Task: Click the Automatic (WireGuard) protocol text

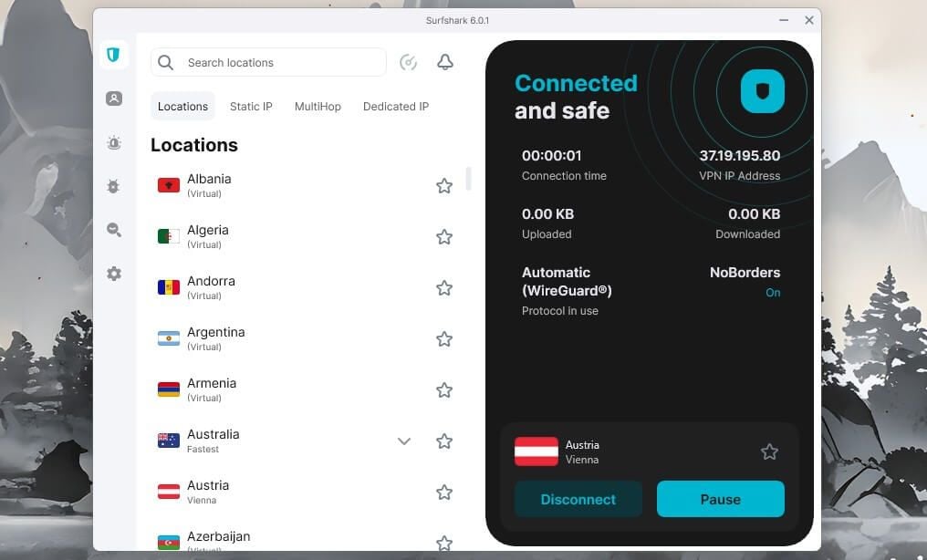Action: [x=567, y=281]
